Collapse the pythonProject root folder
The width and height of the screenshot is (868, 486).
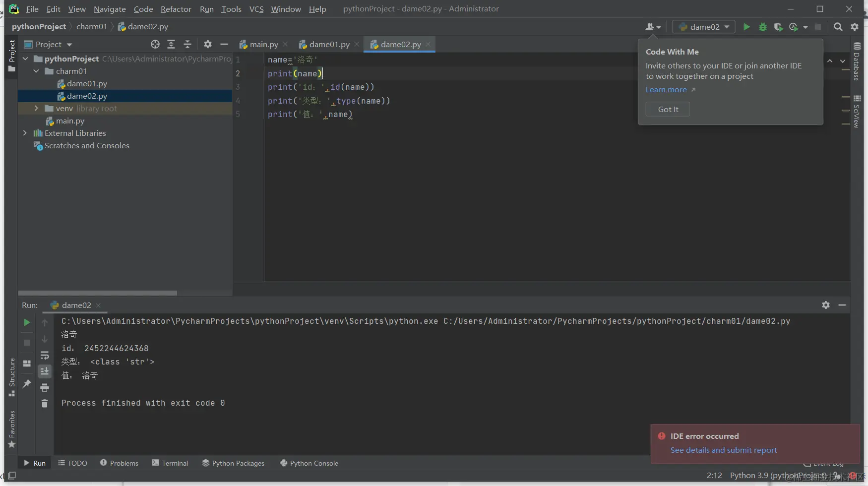[25, 59]
